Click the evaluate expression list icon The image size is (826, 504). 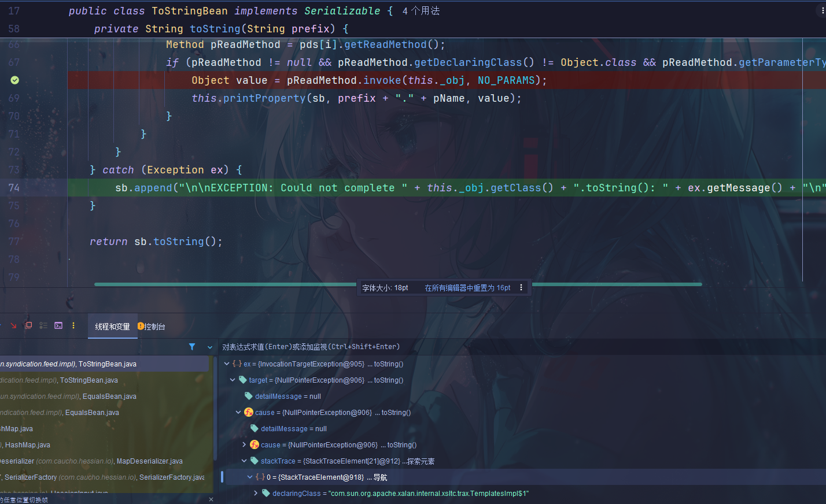click(x=43, y=326)
